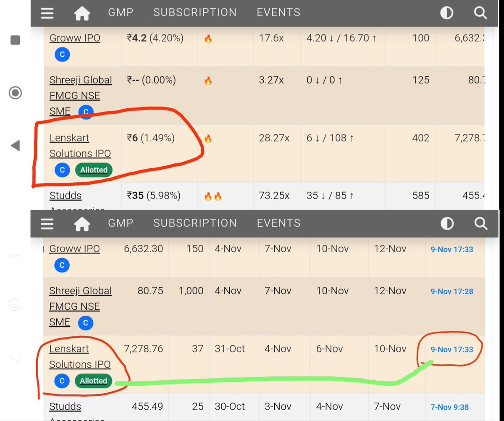504x421 pixels.
Task: Select the 28.27x subscription value
Action: point(274,138)
